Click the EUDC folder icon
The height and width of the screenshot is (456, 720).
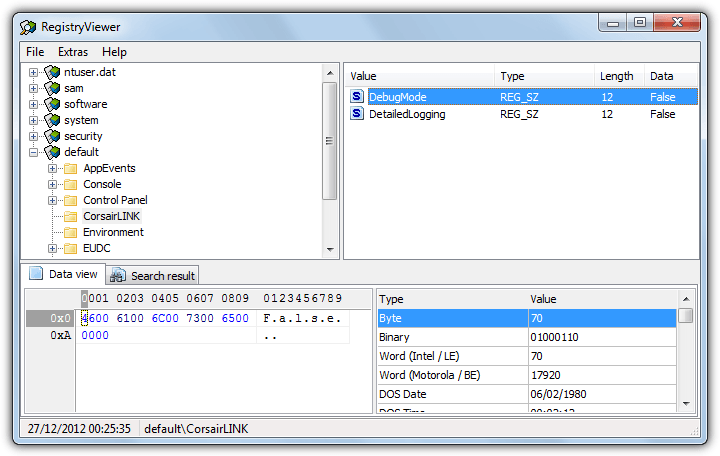[70, 248]
